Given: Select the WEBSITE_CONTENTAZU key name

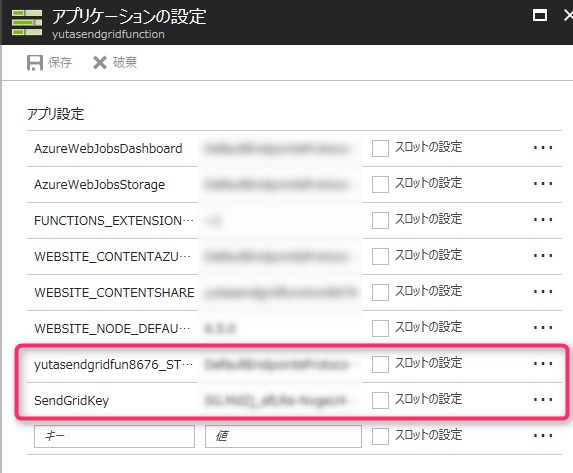Looking at the screenshot, I should click(x=113, y=256).
